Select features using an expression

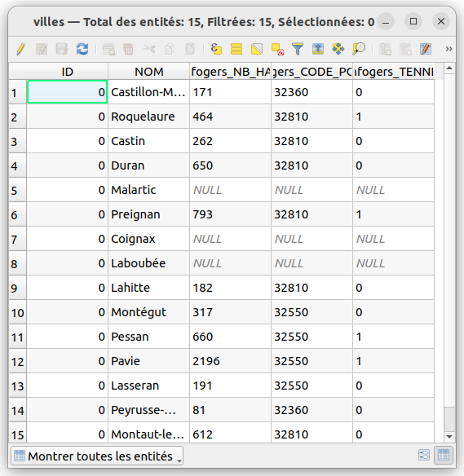216,49
